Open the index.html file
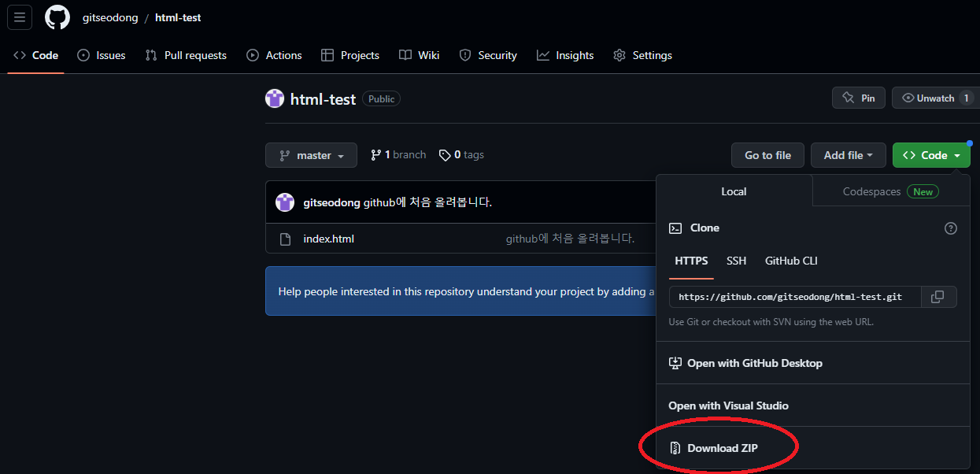The width and height of the screenshot is (980, 474). pos(328,239)
